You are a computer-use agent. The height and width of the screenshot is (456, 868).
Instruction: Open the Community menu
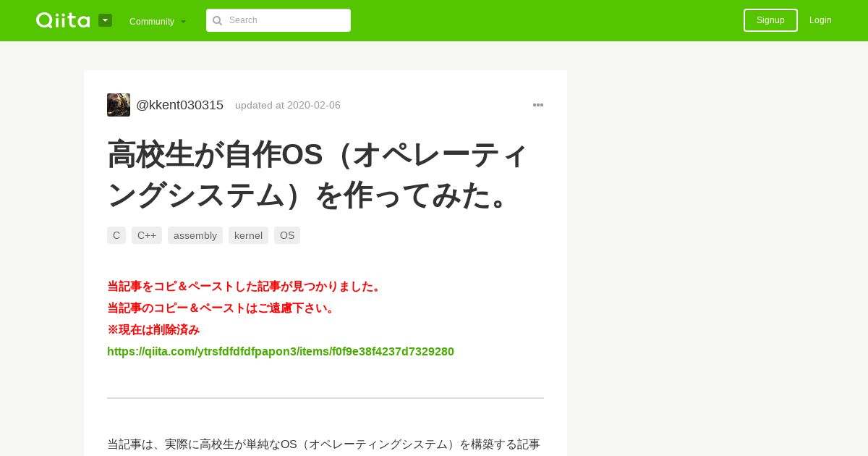click(x=158, y=21)
